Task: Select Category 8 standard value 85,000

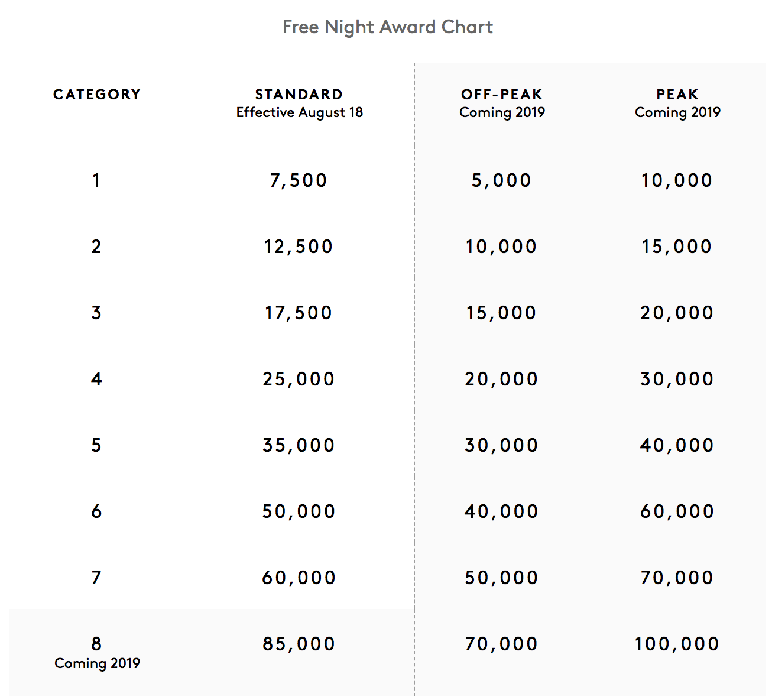Action: (x=299, y=644)
